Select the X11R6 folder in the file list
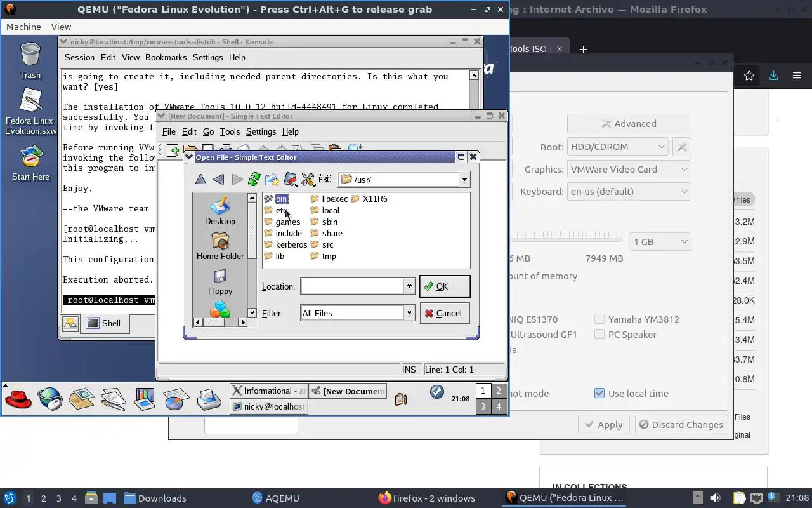The height and width of the screenshot is (508, 812). pyautogui.click(x=369, y=199)
